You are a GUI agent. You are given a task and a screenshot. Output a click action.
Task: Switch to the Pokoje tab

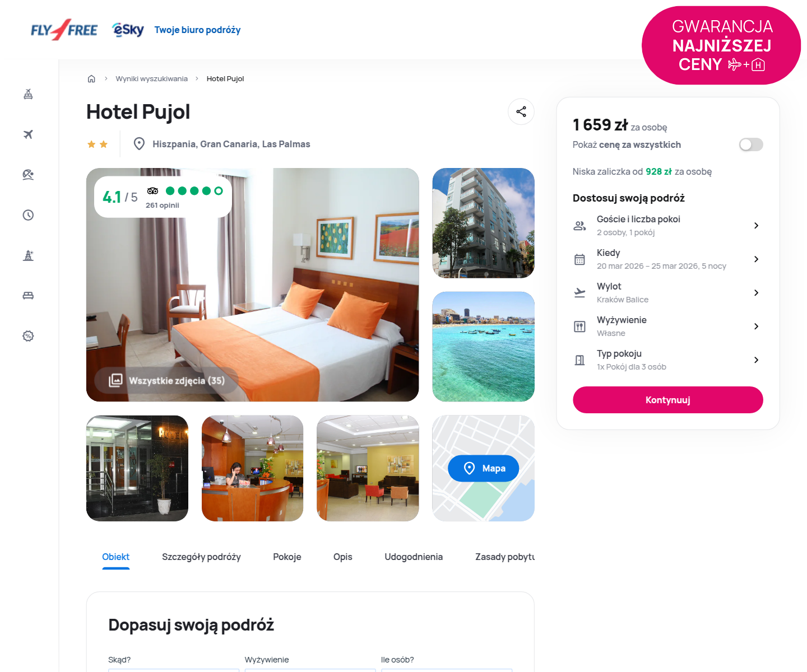tap(287, 557)
